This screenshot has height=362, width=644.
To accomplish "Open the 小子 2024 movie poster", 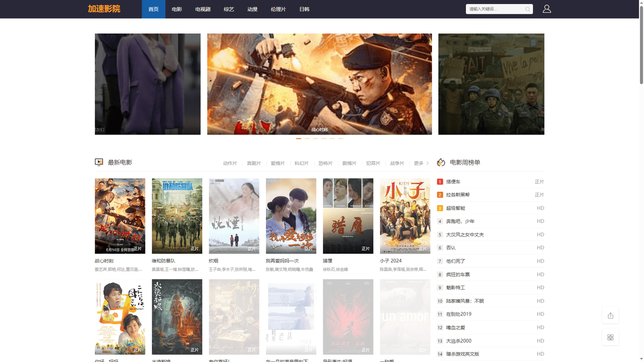I will [x=405, y=216].
